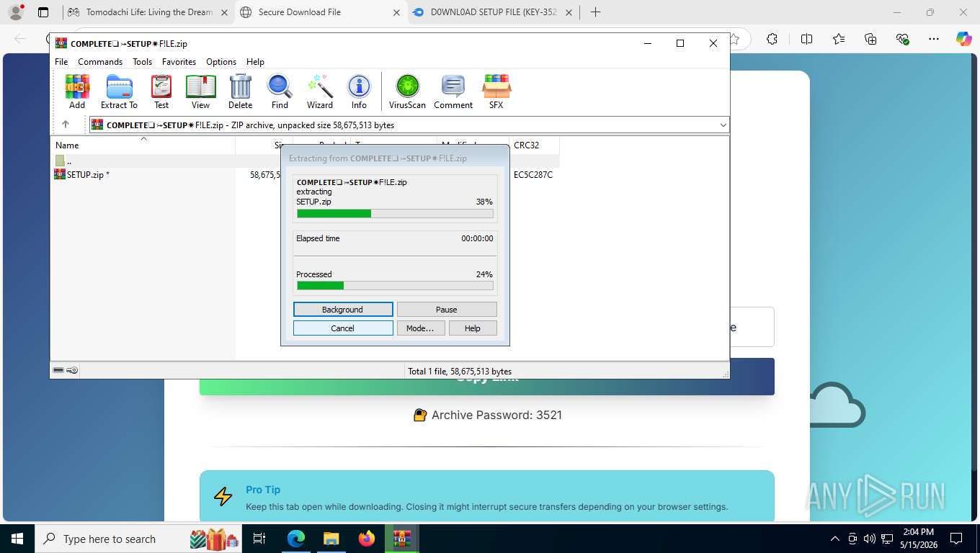The image size is (980, 553).
Task: Open the Wizard tool
Action: tap(320, 91)
